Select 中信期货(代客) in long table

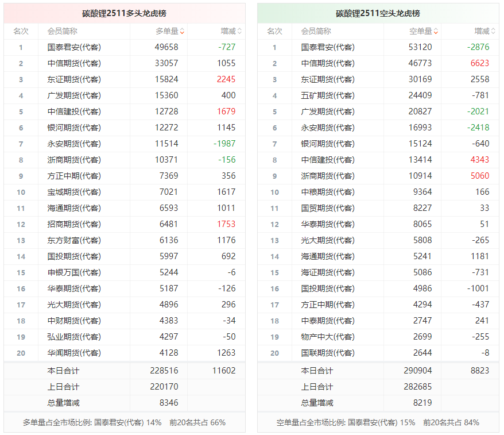click(x=74, y=63)
